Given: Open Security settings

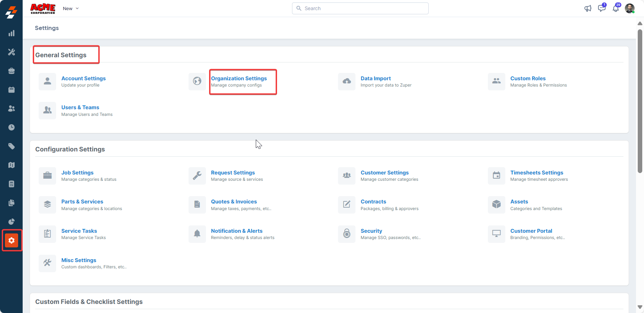Looking at the screenshot, I should 371,231.
